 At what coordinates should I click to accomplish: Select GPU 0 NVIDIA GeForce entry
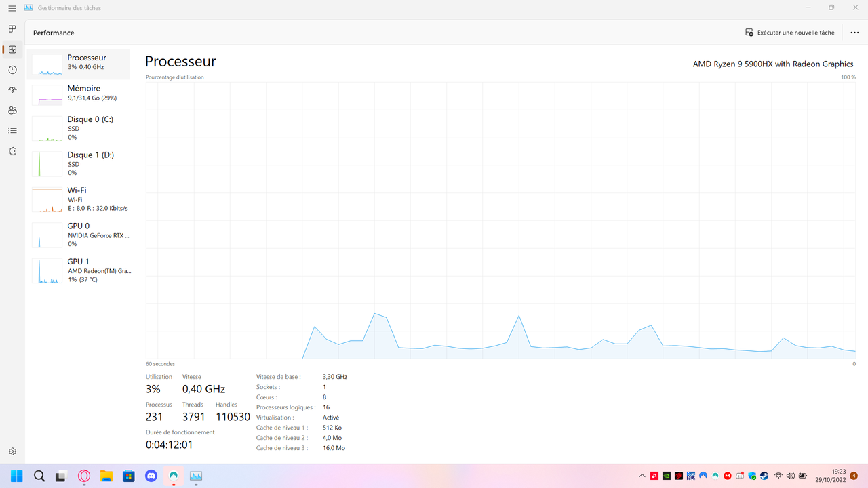coord(79,235)
